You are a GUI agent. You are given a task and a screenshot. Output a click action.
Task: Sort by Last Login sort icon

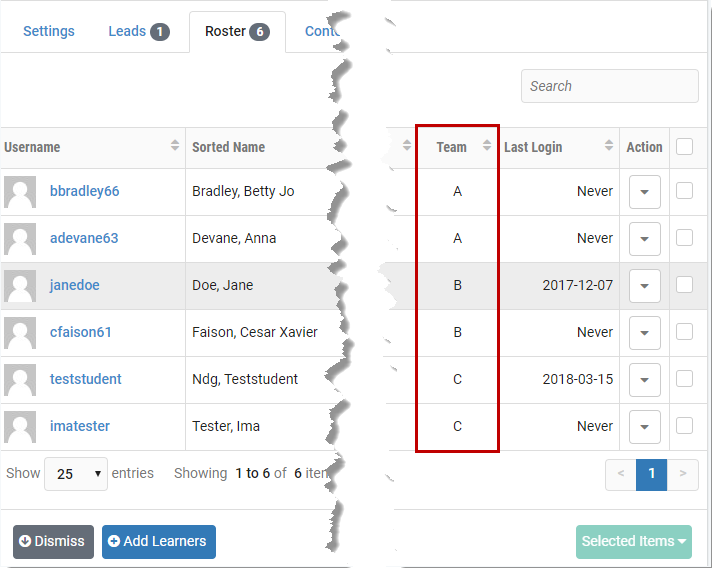click(608, 147)
